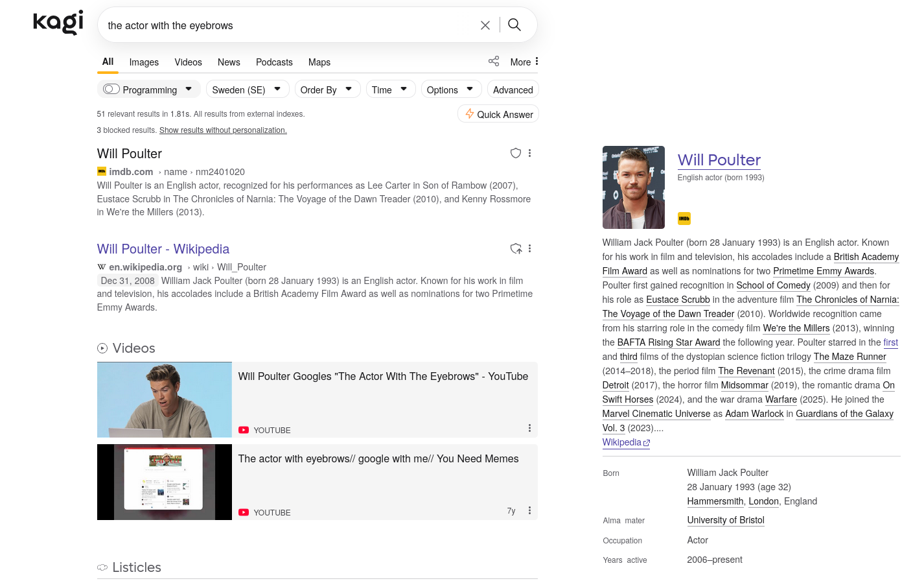Open three-dot menu for Wikipedia result
This screenshot has height=581, width=924.
coord(530,248)
